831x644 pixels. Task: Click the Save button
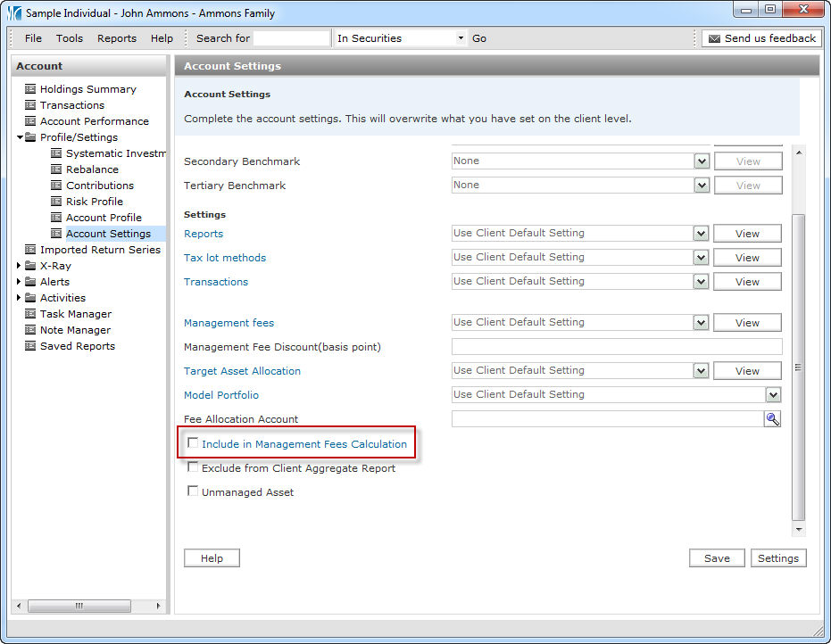coord(717,558)
